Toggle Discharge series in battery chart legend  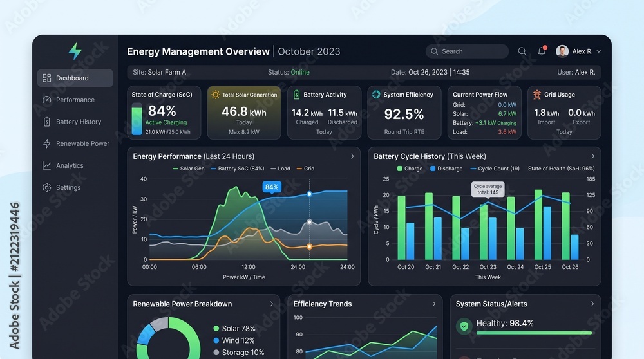pos(446,169)
